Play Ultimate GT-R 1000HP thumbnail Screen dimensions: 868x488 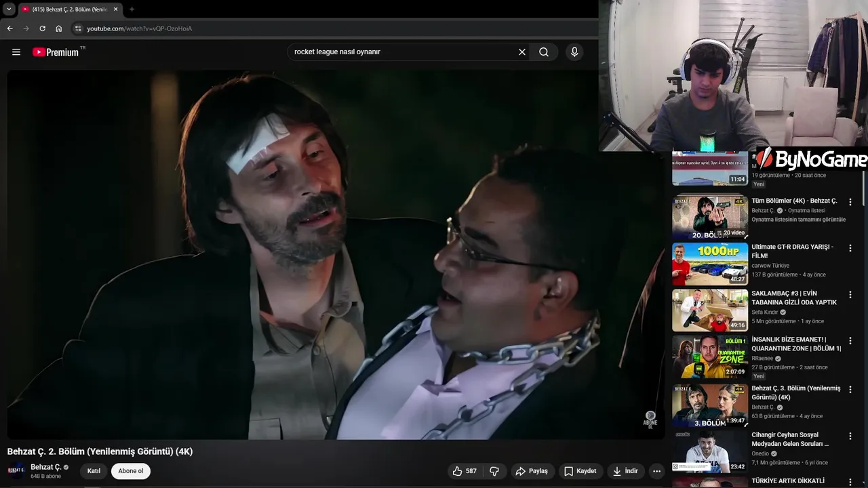pos(710,264)
